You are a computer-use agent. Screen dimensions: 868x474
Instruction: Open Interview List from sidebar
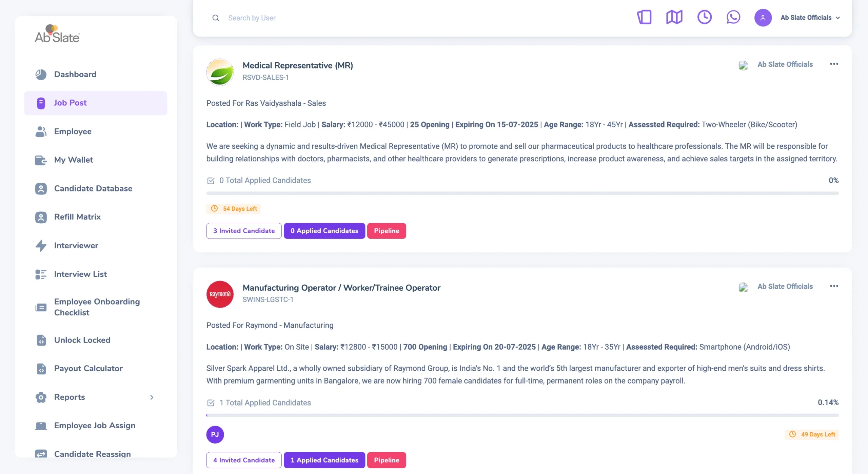pos(80,274)
